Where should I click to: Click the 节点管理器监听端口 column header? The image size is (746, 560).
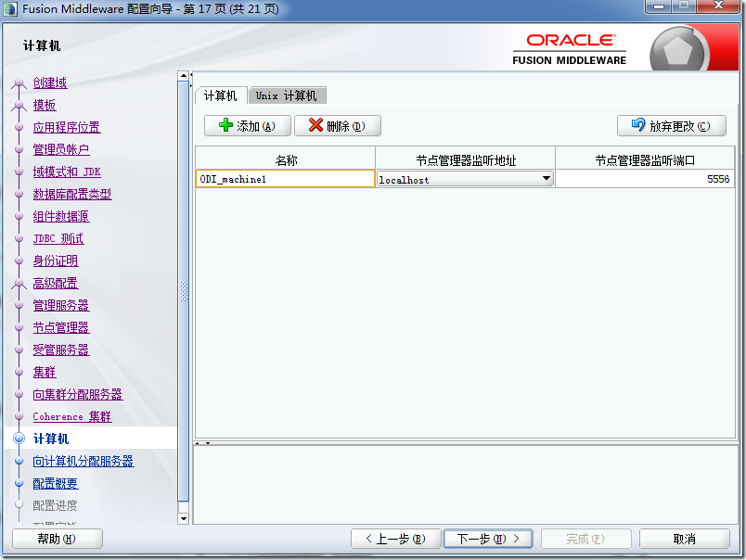click(645, 160)
